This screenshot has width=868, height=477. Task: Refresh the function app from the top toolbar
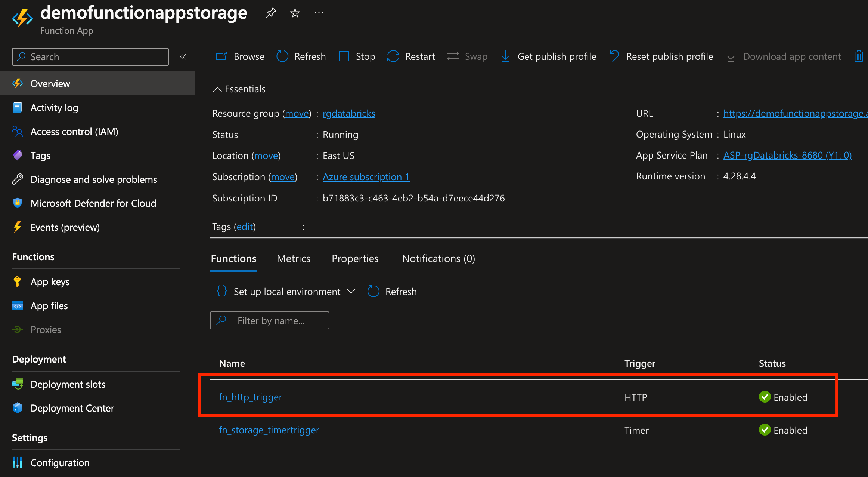click(x=301, y=56)
